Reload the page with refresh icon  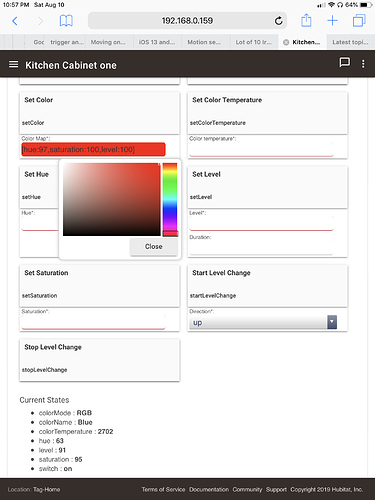click(x=278, y=21)
